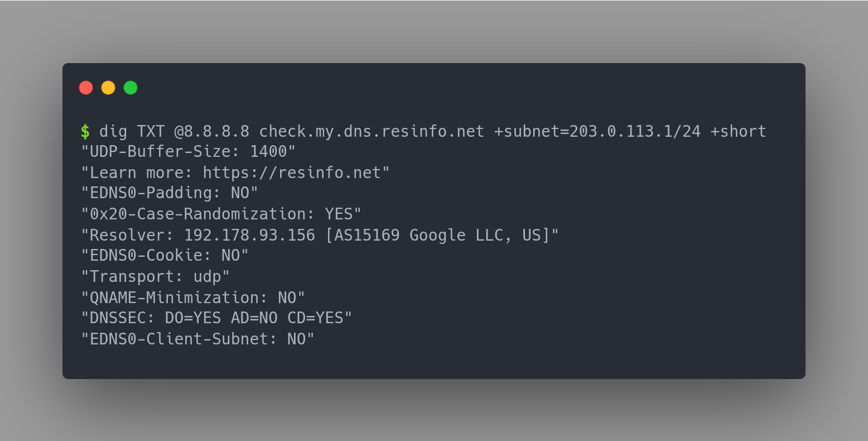Screen dimensions: 868x441
Task: Select the QNAME-Minimization NO line
Action: [192, 298]
